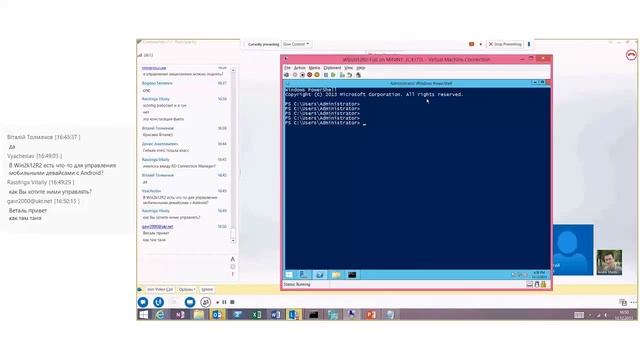Image resolution: width=640 pixels, height=360 pixels.
Task: Click the gavr2000@ukr.net link in chat
Action: click(x=158, y=227)
